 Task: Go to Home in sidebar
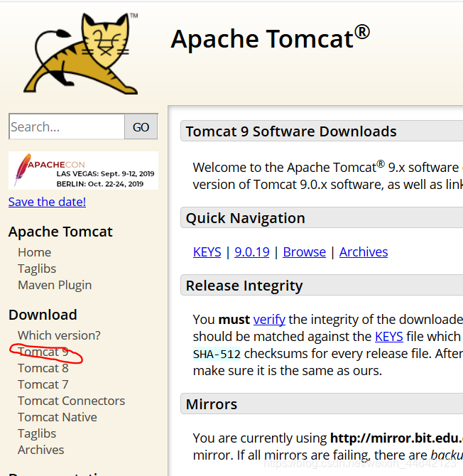[34, 252]
